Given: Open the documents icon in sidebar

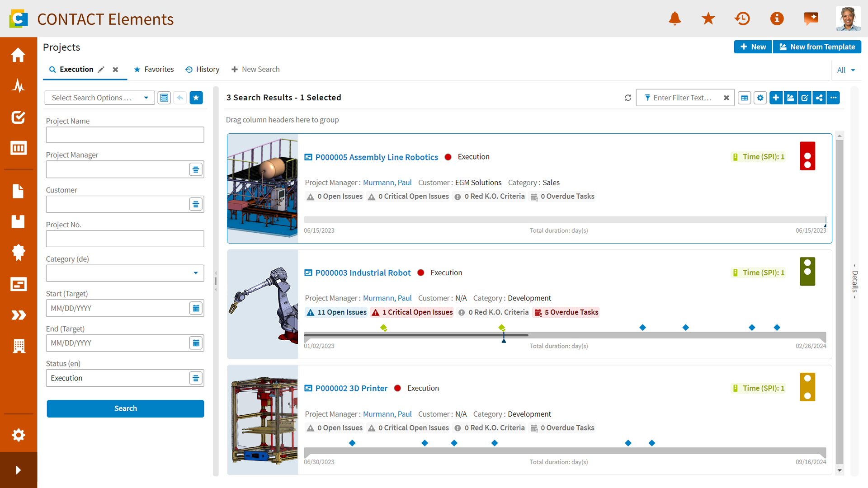Looking at the screenshot, I should (18, 191).
